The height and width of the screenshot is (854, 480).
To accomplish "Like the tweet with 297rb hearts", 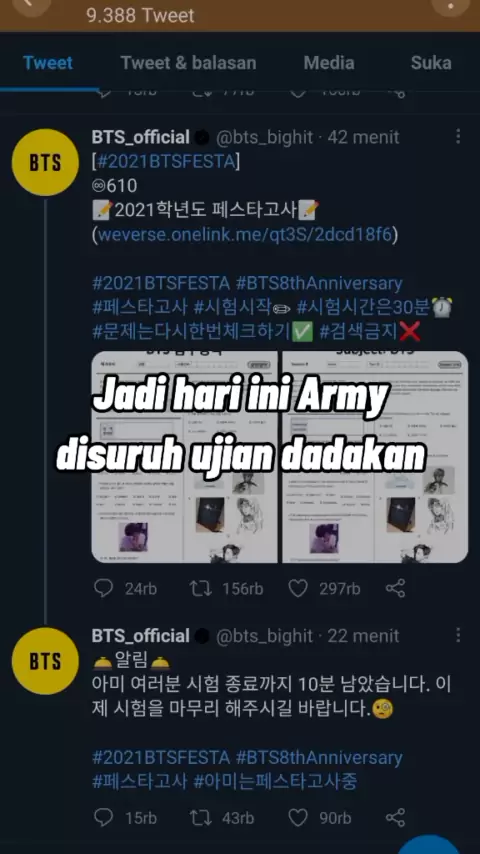I will coord(298,588).
